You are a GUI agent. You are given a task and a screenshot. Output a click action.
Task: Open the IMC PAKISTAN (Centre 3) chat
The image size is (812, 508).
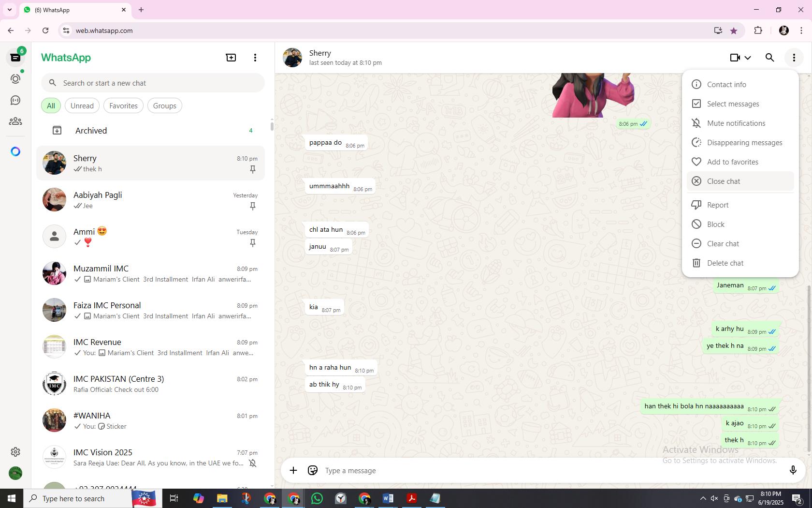[x=150, y=384]
